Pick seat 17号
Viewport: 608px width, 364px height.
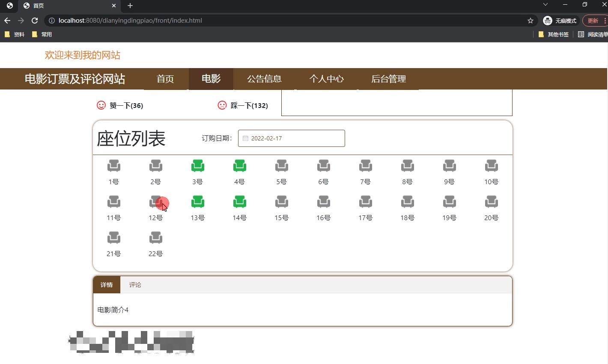click(x=366, y=202)
